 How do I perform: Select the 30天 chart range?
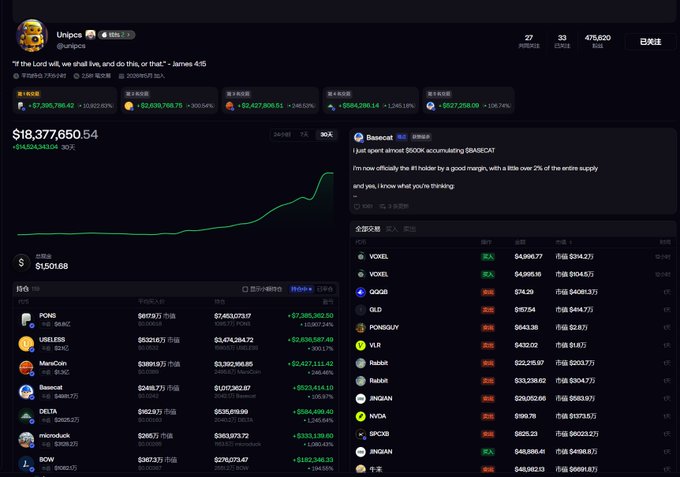pyautogui.click(x=326, y=135)
